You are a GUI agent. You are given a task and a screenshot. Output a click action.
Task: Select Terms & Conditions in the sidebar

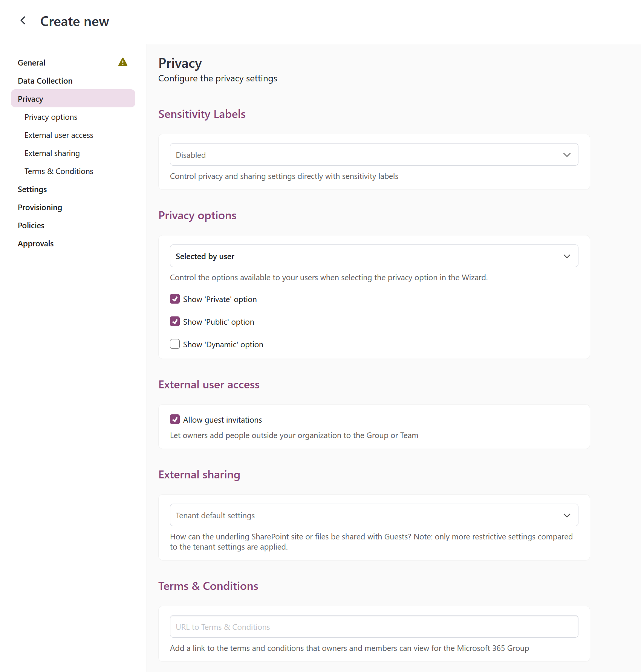click(x=59, y=171)
